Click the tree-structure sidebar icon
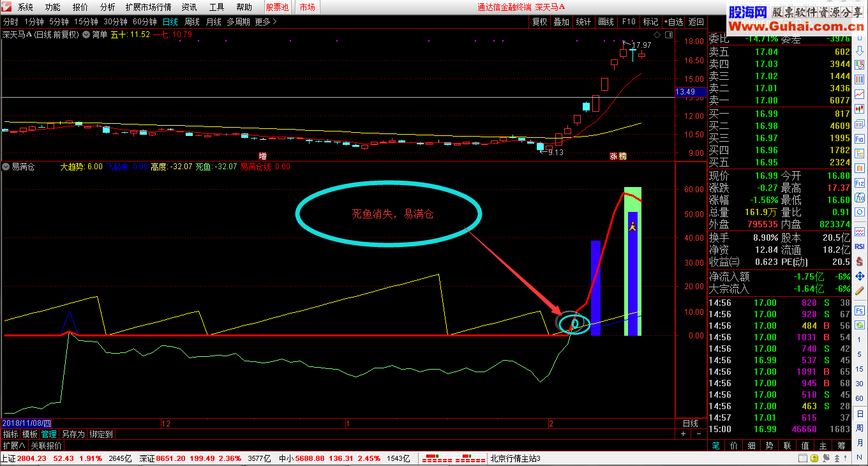868x466 pixels. tap(860, 153)
